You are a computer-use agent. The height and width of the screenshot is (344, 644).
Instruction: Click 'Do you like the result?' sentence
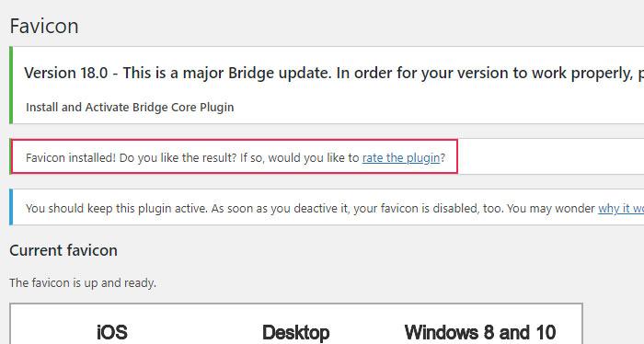click(x=178, y=158)
